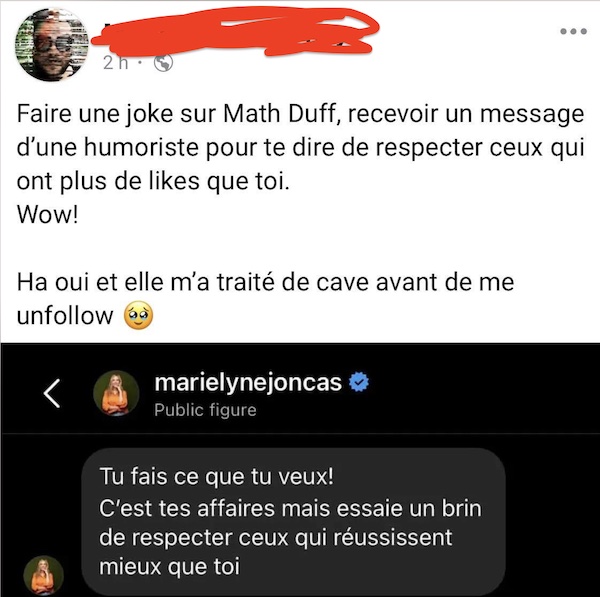Click the pleading-face emoji after unfollow
This screenshot has width=600, height=597.
[138, 316]
